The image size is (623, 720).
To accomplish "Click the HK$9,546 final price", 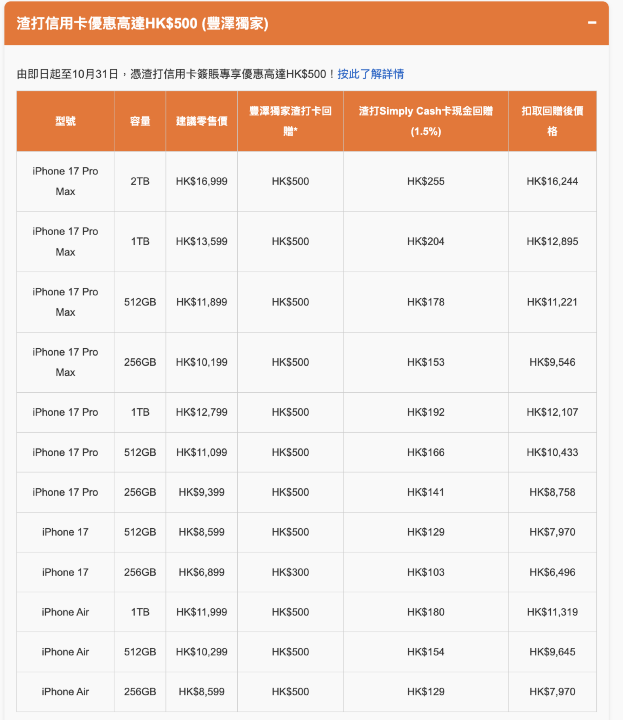I will [x=552, y=362].
